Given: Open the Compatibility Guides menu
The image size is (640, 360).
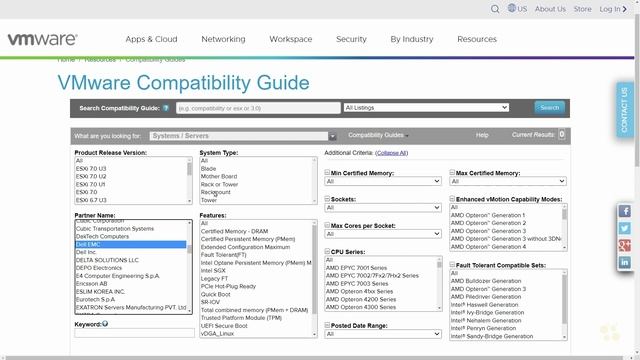Looking at the screenshot, I should click(x=378, y=135).
